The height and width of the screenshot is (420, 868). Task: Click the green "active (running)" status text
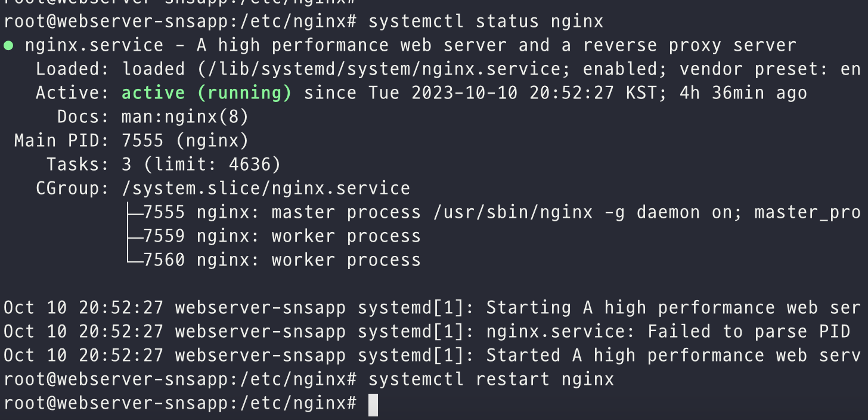pos(207,94)
